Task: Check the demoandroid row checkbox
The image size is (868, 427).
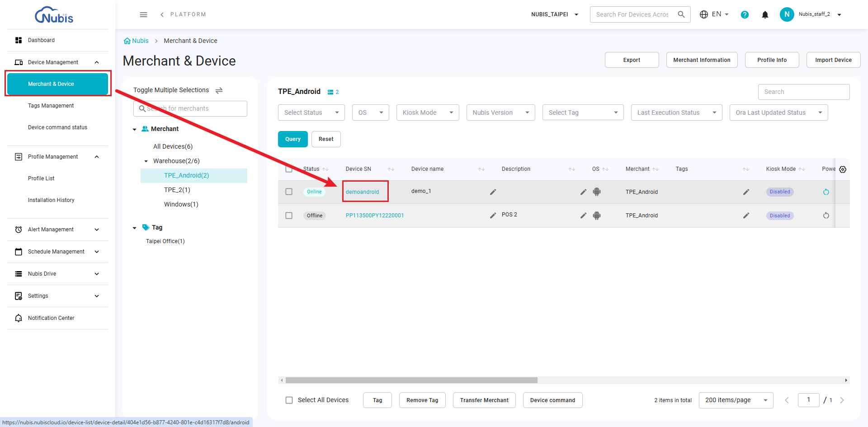Action: click(x=289, y=192)
